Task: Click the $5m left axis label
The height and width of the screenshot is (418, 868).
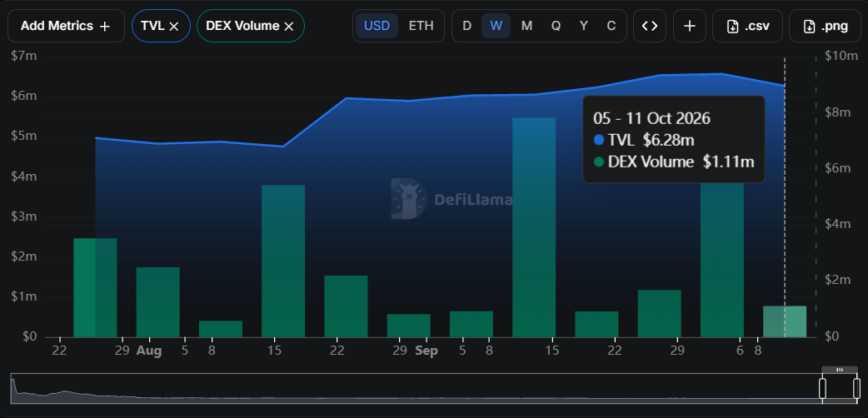Action: click(x=24, y=137)
